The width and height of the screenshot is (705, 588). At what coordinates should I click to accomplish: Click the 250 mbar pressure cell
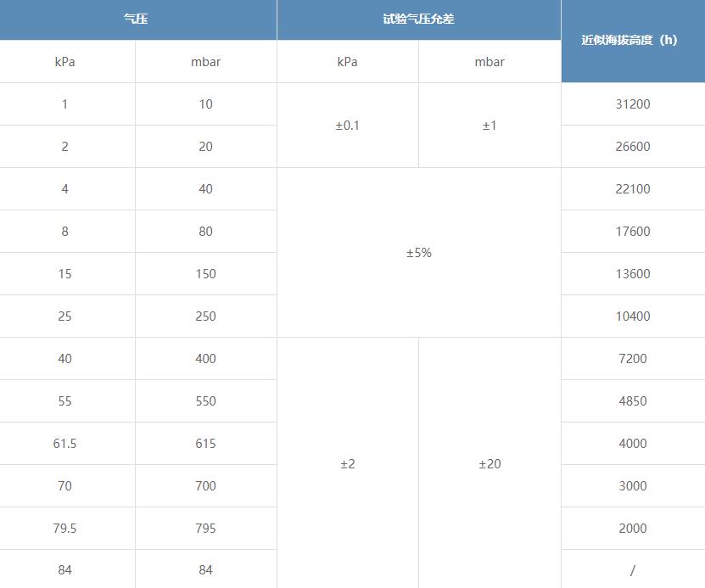pyautogui.click(x=205, y=316)
